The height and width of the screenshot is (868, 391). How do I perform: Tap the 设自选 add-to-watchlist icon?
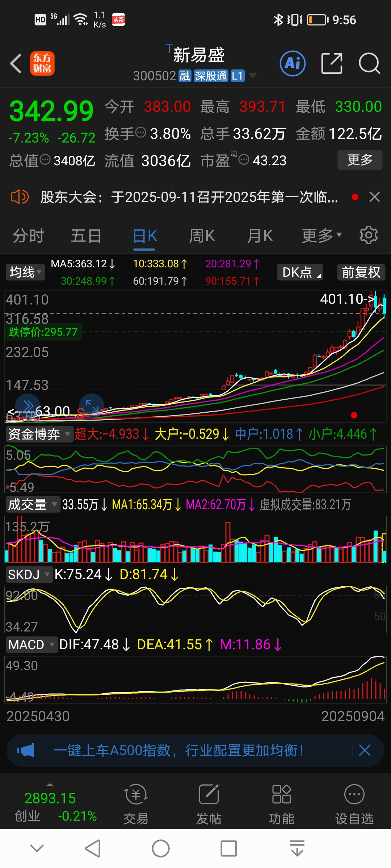(x=354, y=805)
